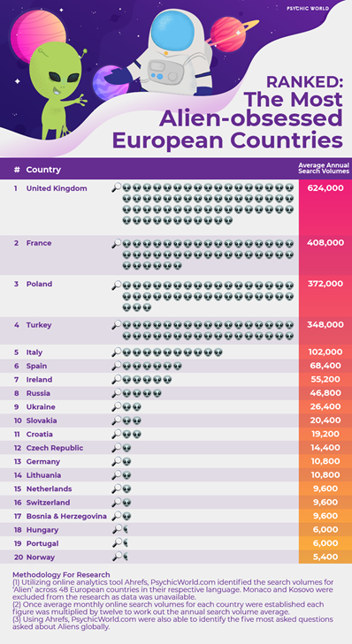Image resolution: width=352 pixels, height=644 pixels.
Task: Click the magnifying glass icon in France row
Action: pos(117,243)
